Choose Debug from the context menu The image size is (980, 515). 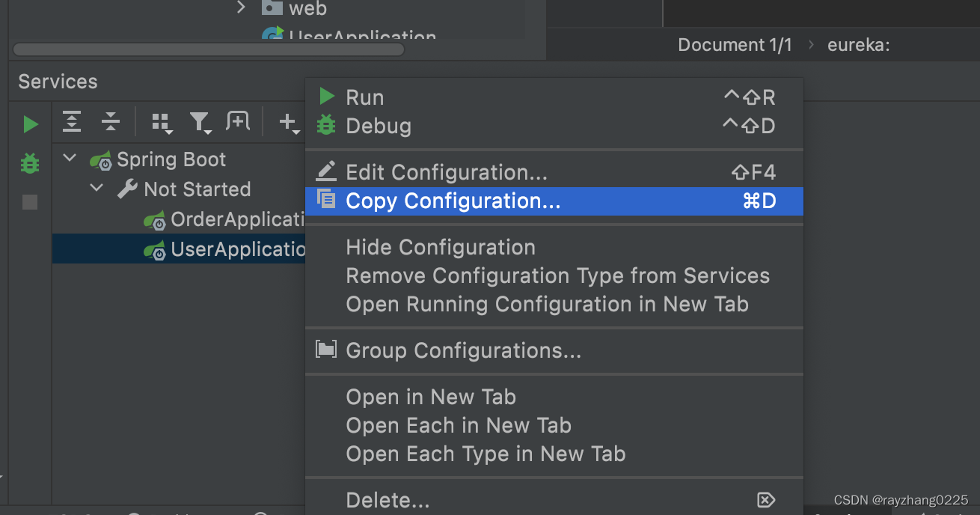554,126
